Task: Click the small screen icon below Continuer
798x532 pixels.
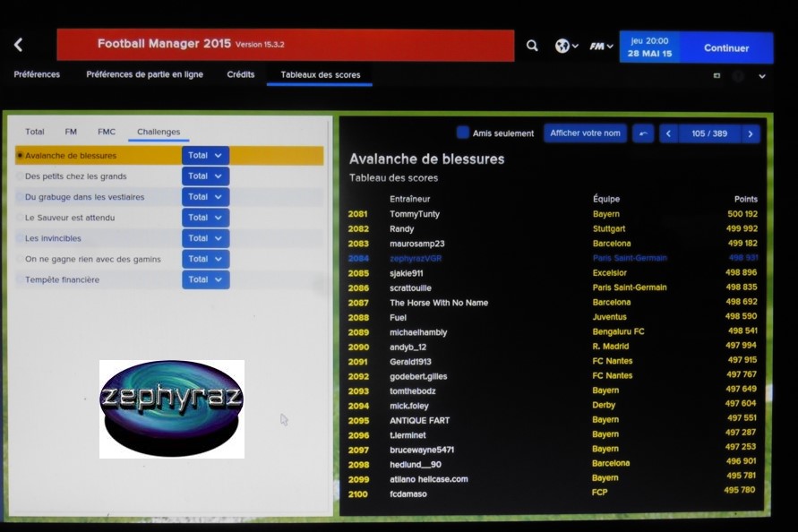Action: tap(716, 76)
